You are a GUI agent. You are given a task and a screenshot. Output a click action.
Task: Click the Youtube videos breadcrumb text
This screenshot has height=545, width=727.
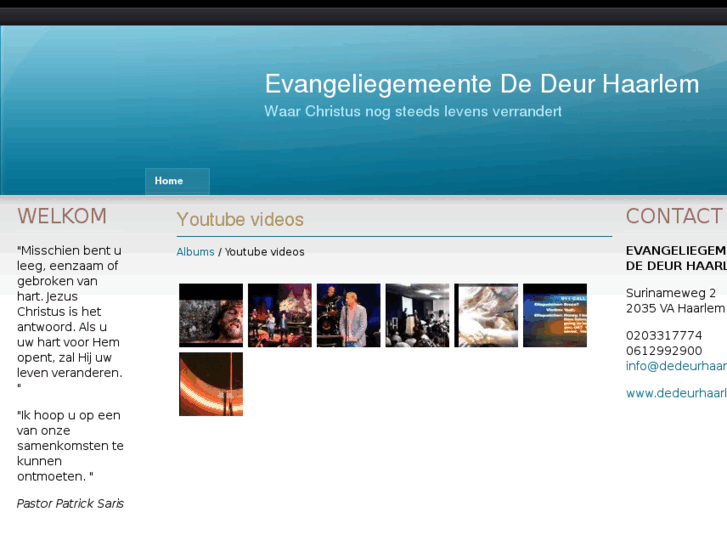(265, 252)
